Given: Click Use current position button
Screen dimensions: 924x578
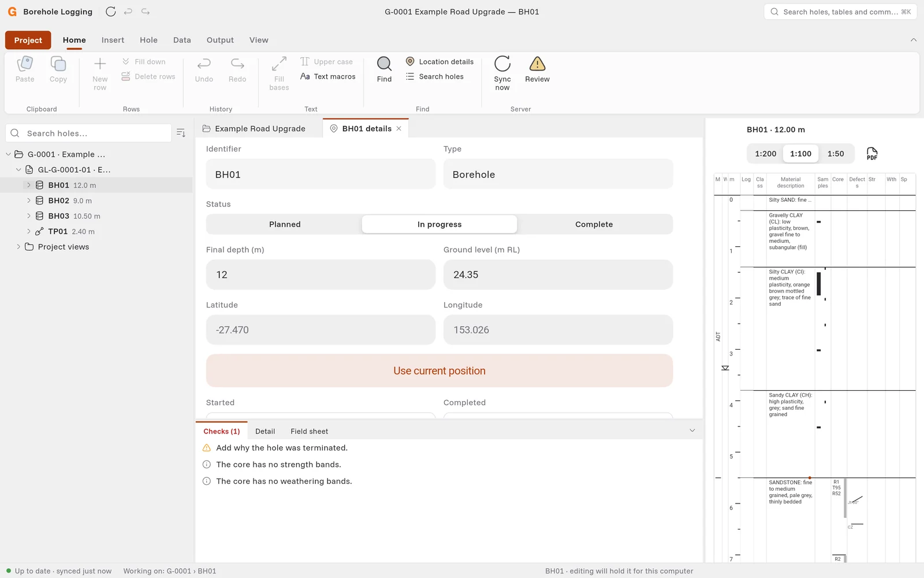Looking at the screenshot, I should 439,371.
